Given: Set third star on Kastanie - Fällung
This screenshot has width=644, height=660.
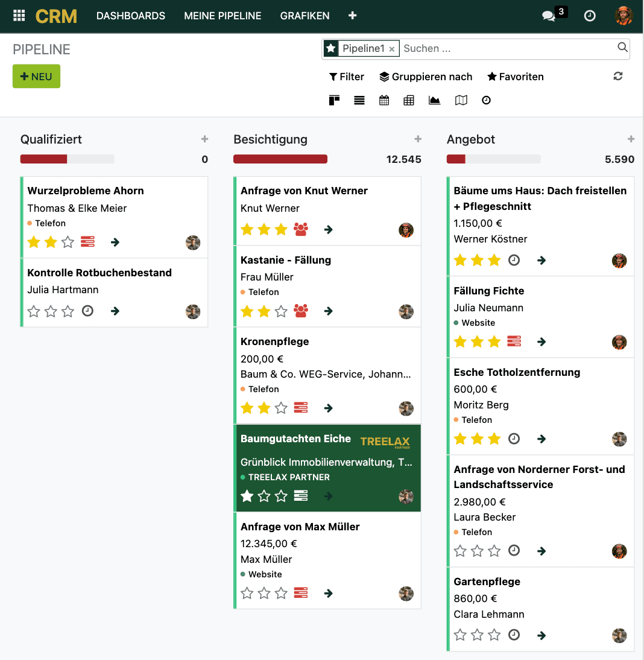Looking at the screenshot, I should pyautogui.click(x=281, y=311).
